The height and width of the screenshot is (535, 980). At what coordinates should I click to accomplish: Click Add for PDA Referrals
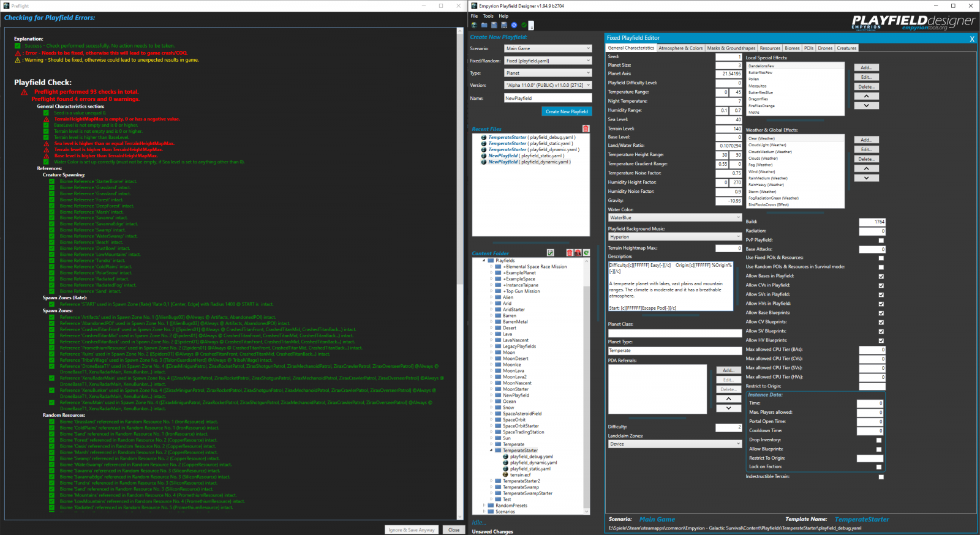click(x=728, y=370)
